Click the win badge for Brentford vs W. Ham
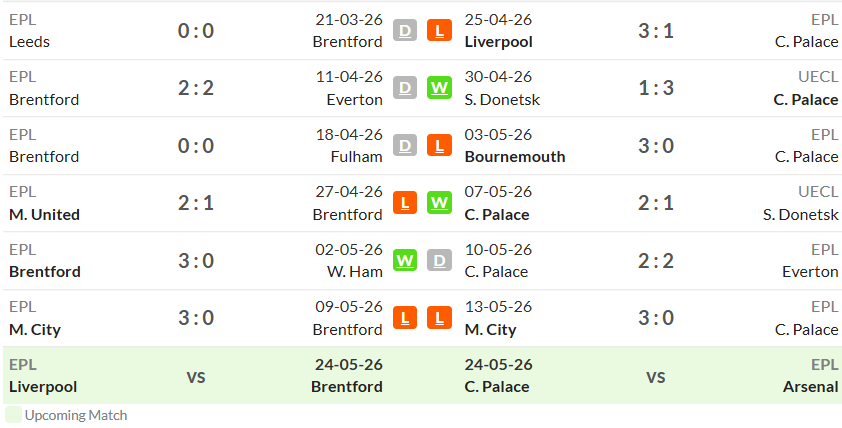Image resolution: width=842 pixels, height=428 pixels. coord(405,260)
